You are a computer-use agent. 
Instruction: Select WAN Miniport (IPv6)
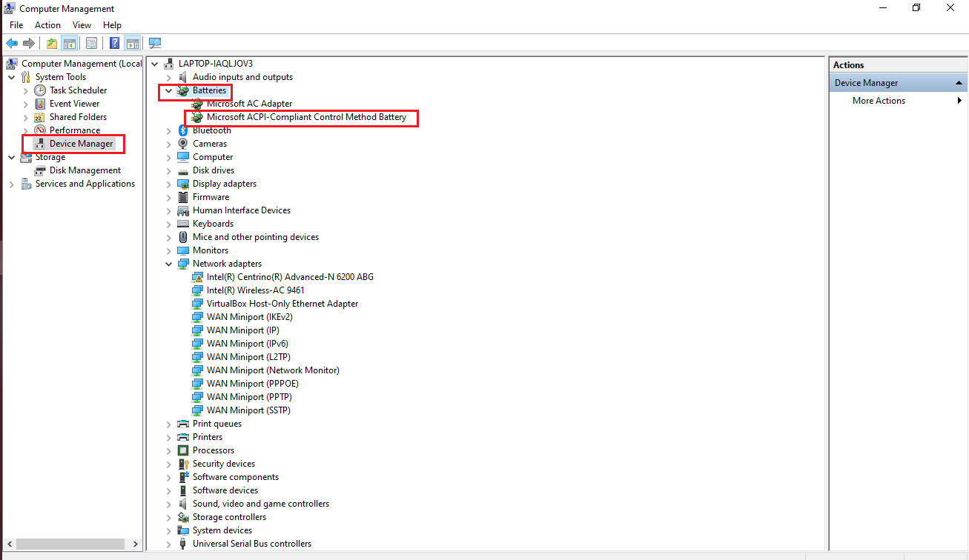[x=247, y=344]
